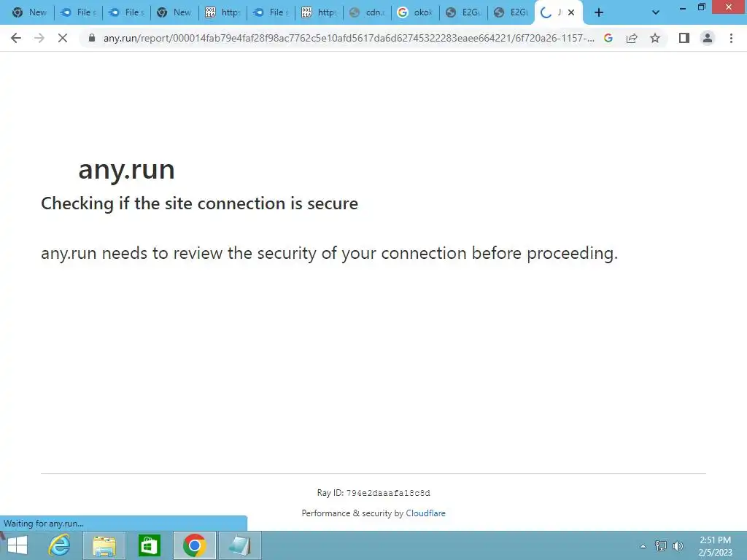Open the Chrome profile menu
The image size is (747, 560).
708,38
